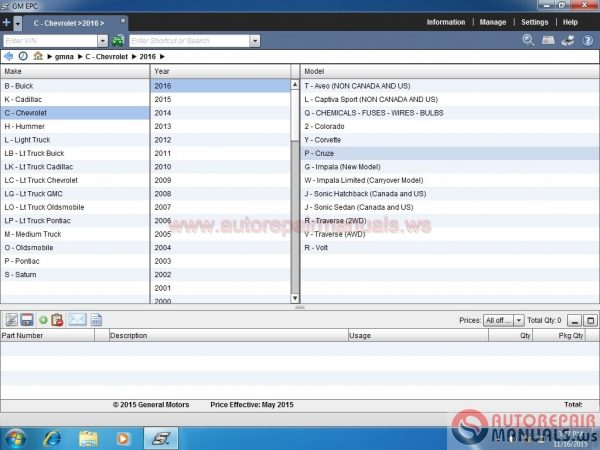Click the clipboard delete icon
Image resolution: width=600 pixels, height=450 pixels.
[x=57, y=320]
